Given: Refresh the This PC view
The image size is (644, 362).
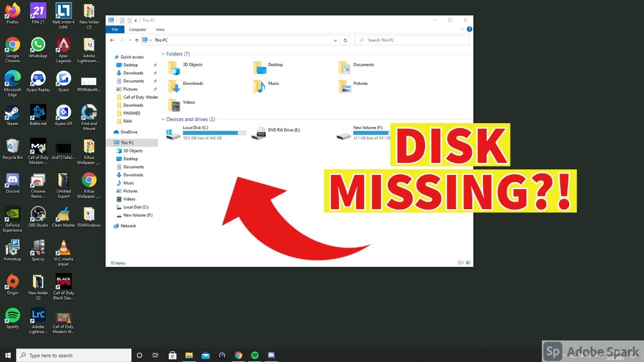Looking at the screenshot, I should point(345,40).
